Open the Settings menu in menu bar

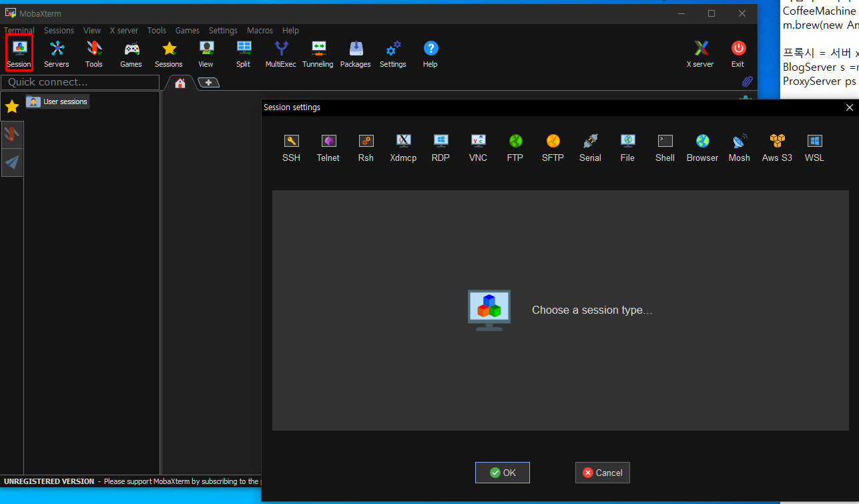[223, 31]
